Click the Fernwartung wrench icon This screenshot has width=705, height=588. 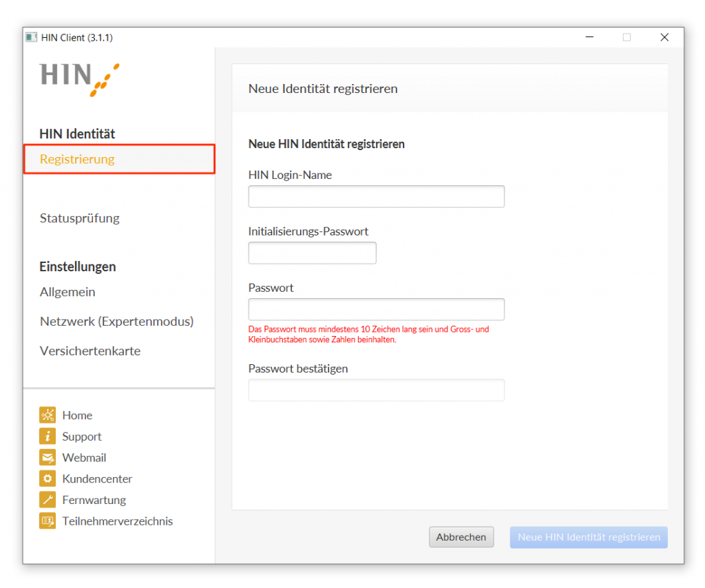coord(48,500)
